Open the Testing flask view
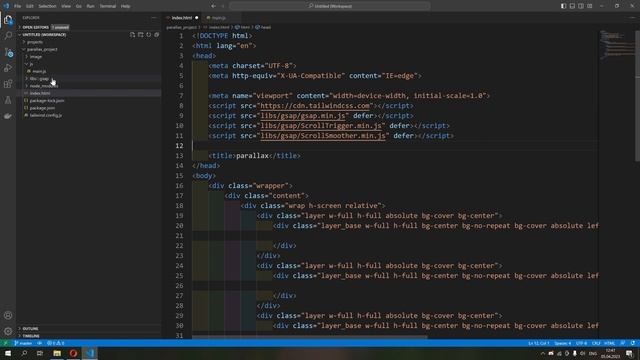This screenshot has height=360, width=640. point(8,100)
